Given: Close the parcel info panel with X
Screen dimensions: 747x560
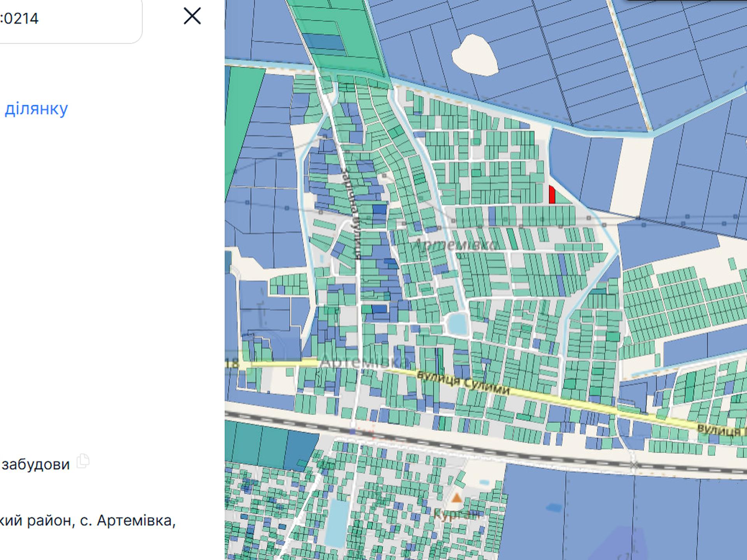Looking at the screenshot, I should [x=192, y=16].
